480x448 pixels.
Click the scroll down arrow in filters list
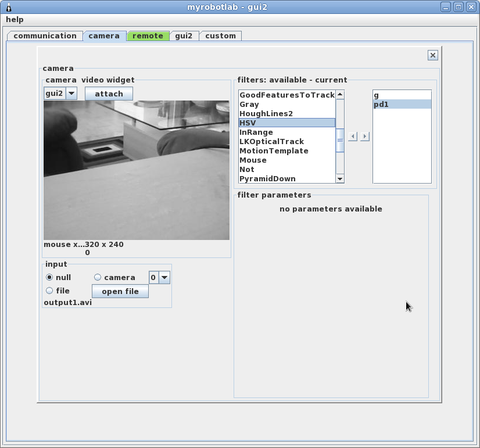pyautogui.click(x=340, y=179)
